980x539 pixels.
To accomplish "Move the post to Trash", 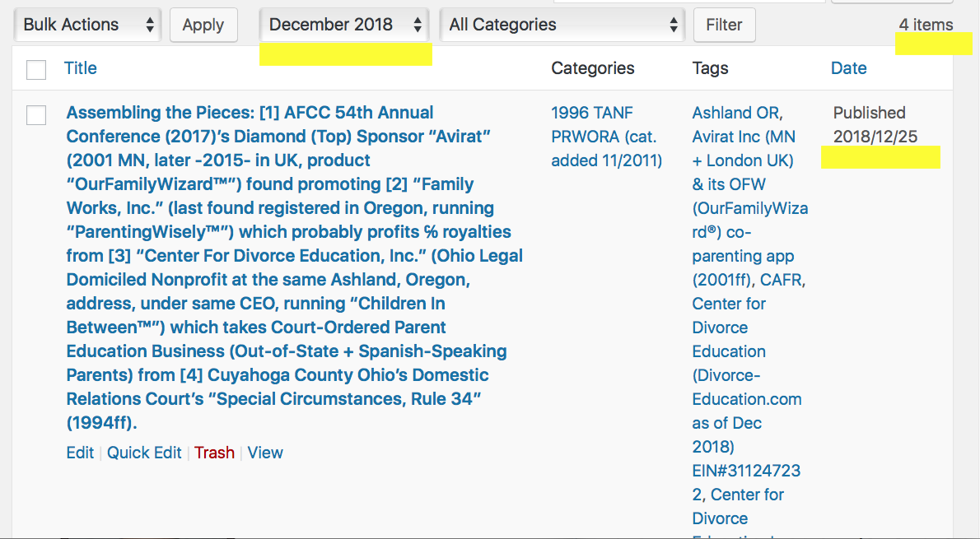I will click(x=214, y=453).
